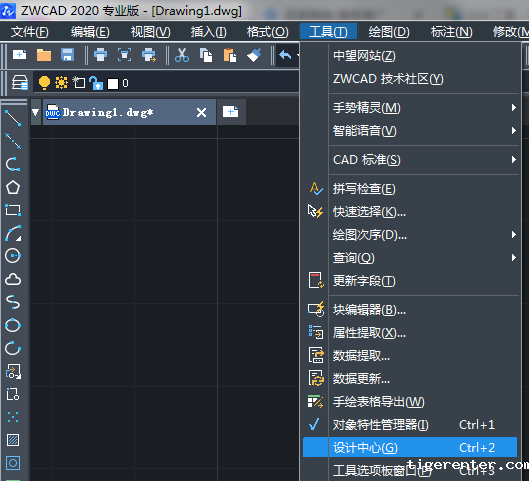529x481 pixels.
Task: Choose 快速选择(K)... menu entry
Action: (x=410, y=212)
